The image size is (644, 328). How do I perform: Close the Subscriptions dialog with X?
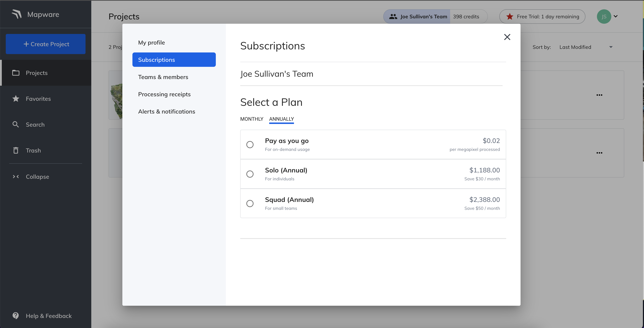point(507,37)
